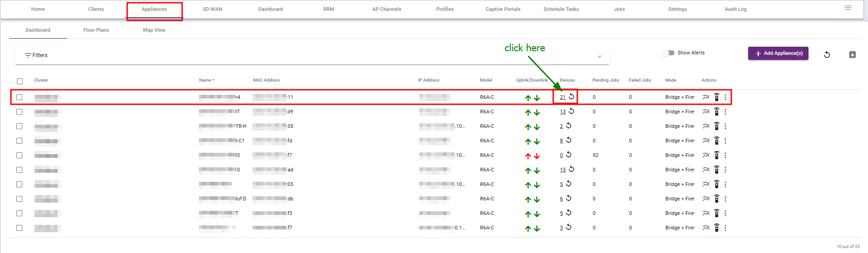The height and width of the screenshot is (253, 868).
Task: Open the Captive Portals tab
Action: point(503,9)
